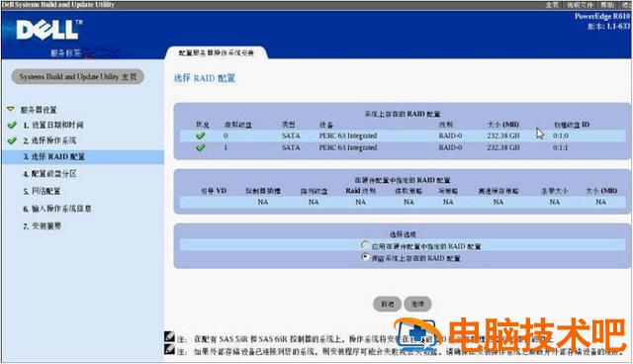
Task: Click the NA value under Raid 级别
Action: 360,202
